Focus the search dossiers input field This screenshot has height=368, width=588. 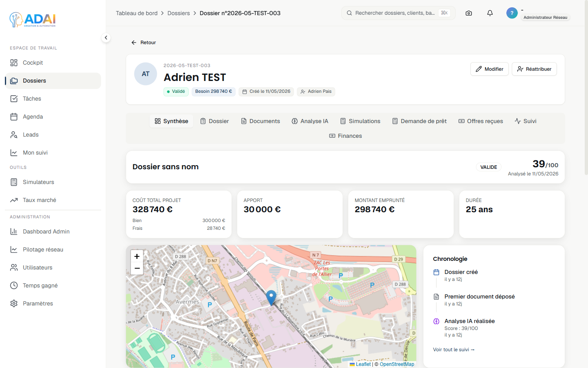(398, 13)
